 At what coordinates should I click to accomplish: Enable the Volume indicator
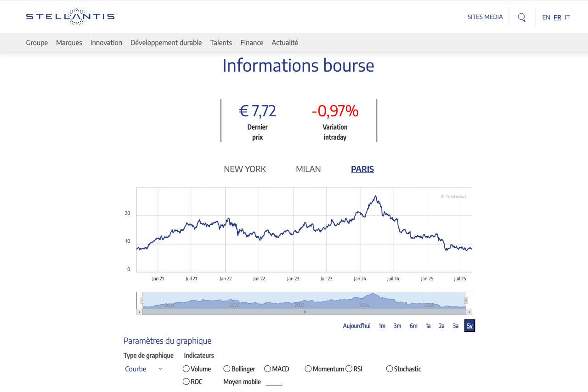pos(186,369)
